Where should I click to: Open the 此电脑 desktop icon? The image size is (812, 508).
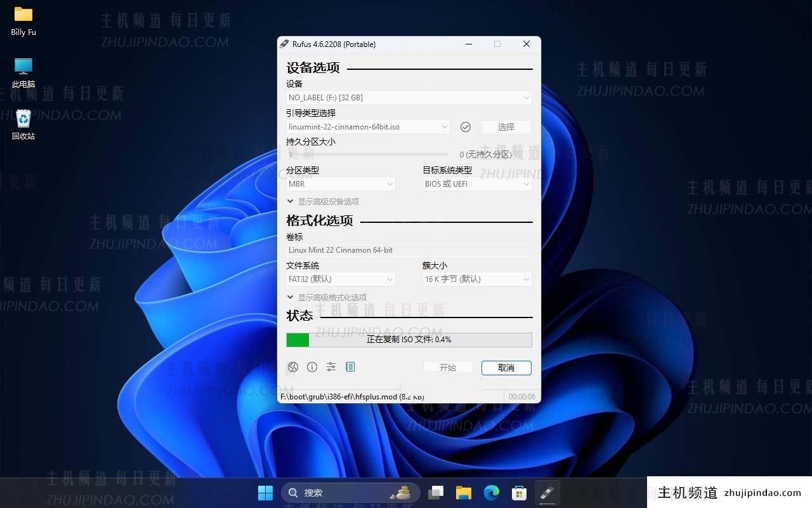tap(23, 73)
